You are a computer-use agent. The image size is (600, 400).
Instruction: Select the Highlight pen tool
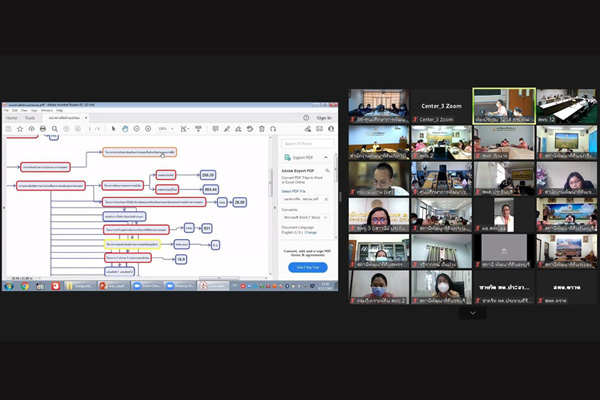point(227,129)
